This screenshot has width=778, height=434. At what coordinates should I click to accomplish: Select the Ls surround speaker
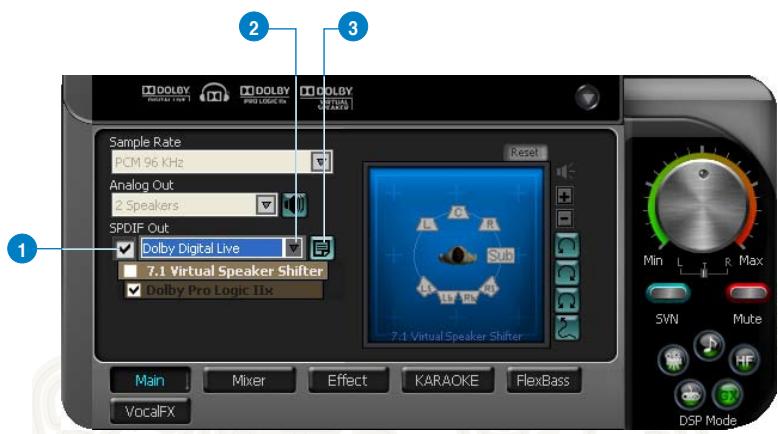[x=426, y=287]
